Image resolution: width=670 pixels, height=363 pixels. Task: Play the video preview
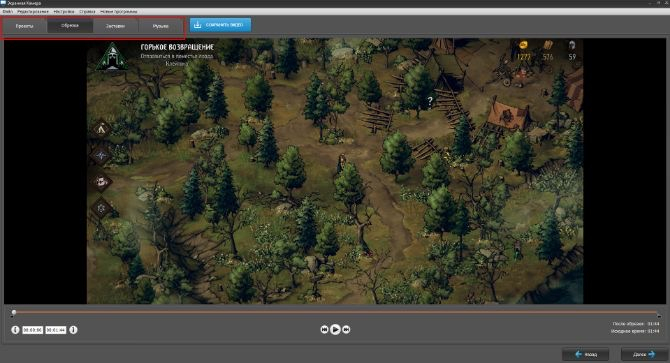[335, 329]
